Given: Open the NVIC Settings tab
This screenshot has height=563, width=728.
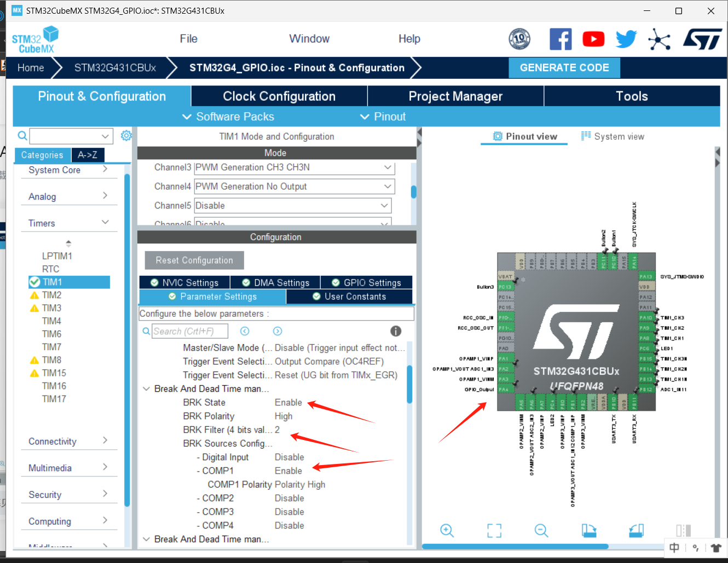Looking at the screenshot, I should pos(185,283).
